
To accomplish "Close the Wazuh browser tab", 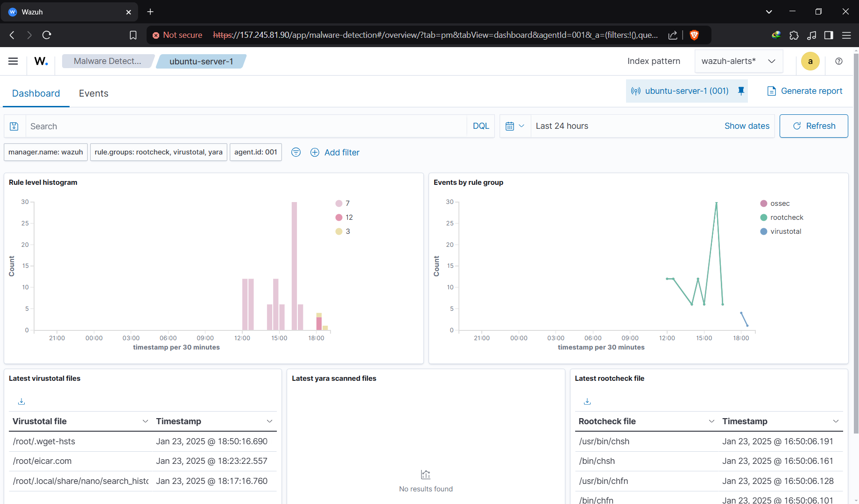I will pyautogui.click(x=128, y=12).
